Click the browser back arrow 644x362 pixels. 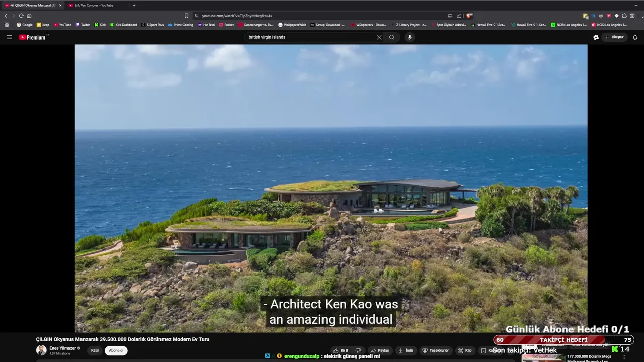[6, 16]
